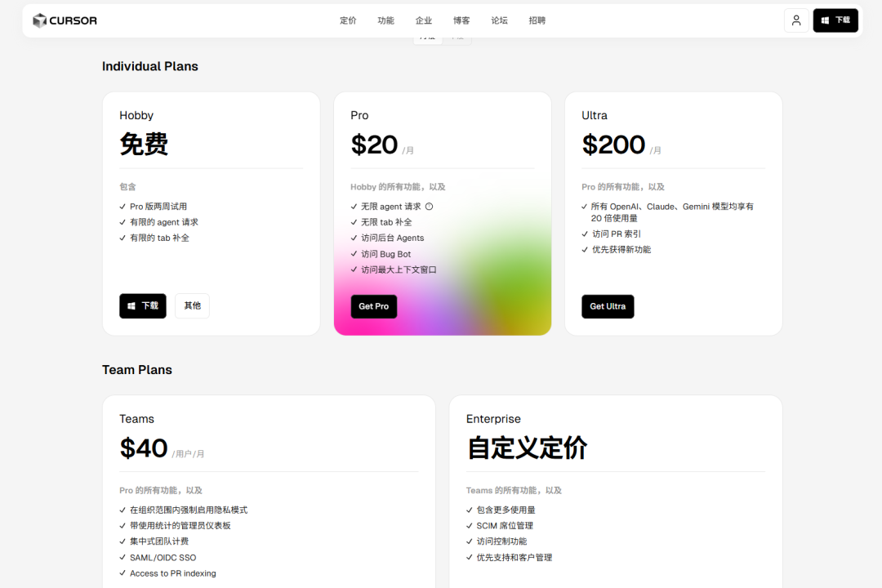Open the user account icon
882x588 pixels.
[796, 20]
